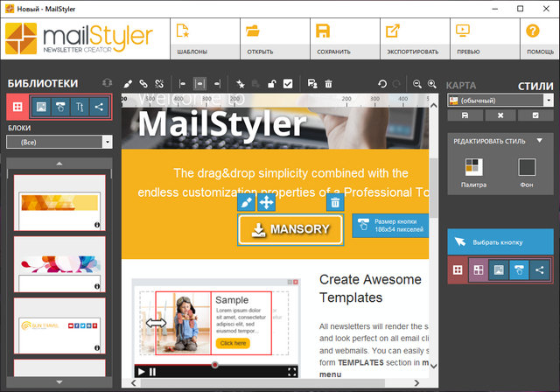This screenshot has width=560, height=392.
Task: Play the sample video
Action: [142, 372]
